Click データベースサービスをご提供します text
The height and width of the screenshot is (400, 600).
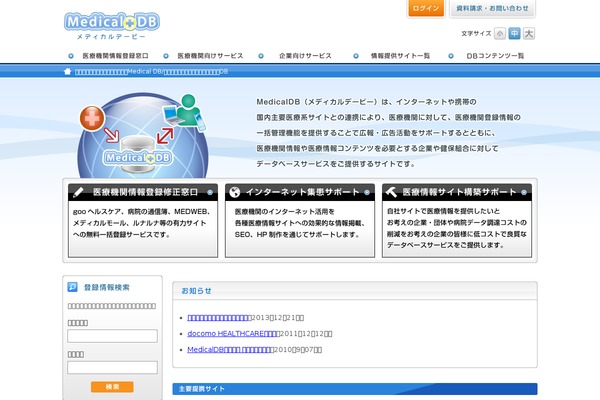point(445,245)
